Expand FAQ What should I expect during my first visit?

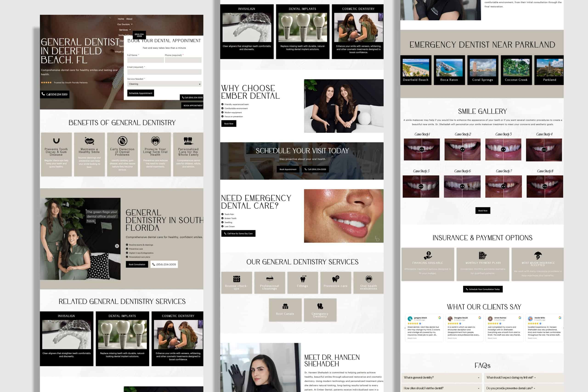524,378
